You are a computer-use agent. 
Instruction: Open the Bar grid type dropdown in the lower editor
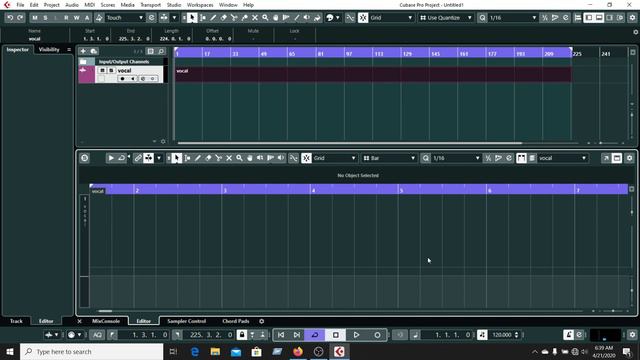pos(389,158)
